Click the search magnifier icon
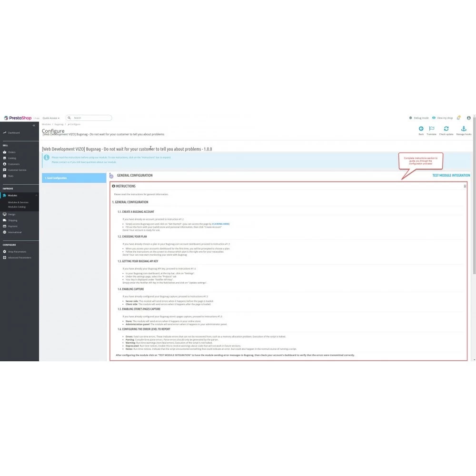 coord(69,118)
